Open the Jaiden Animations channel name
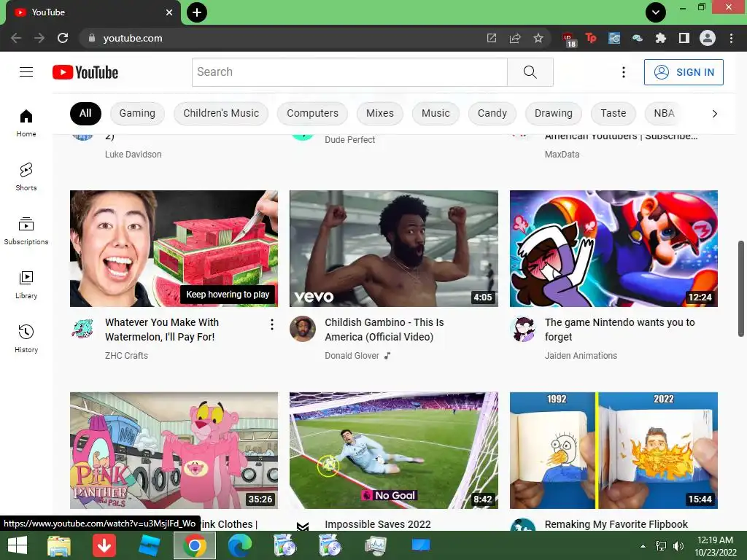Viewport: 747px width, 560px height. 581,356
